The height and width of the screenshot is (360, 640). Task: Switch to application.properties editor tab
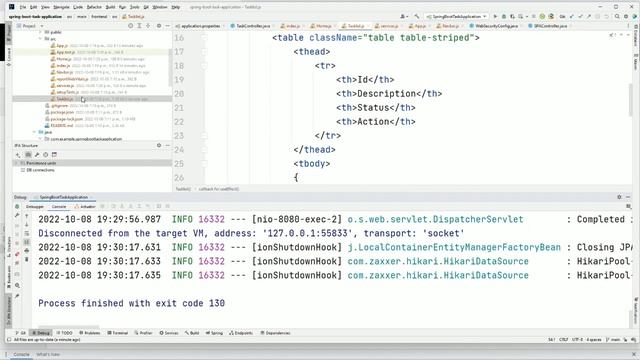tap(200, 26)
